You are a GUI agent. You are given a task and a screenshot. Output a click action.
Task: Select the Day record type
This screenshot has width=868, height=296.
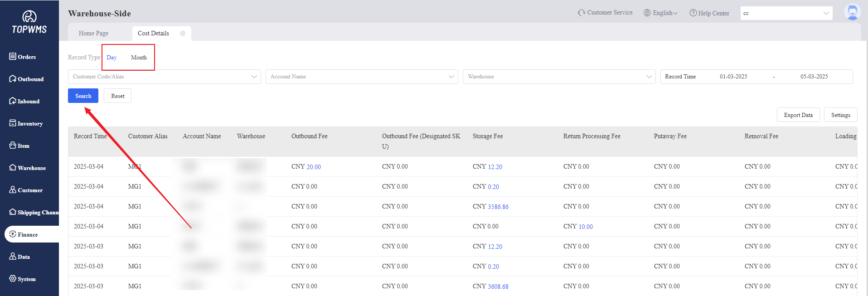pos(112,58)
